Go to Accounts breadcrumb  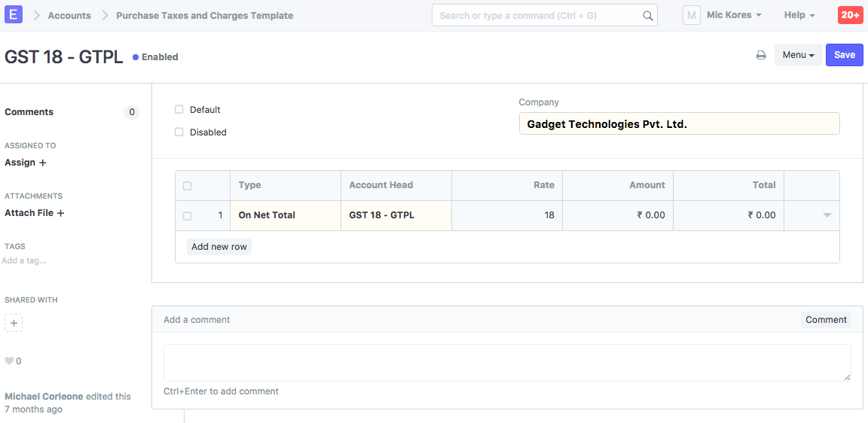(69, 16)
